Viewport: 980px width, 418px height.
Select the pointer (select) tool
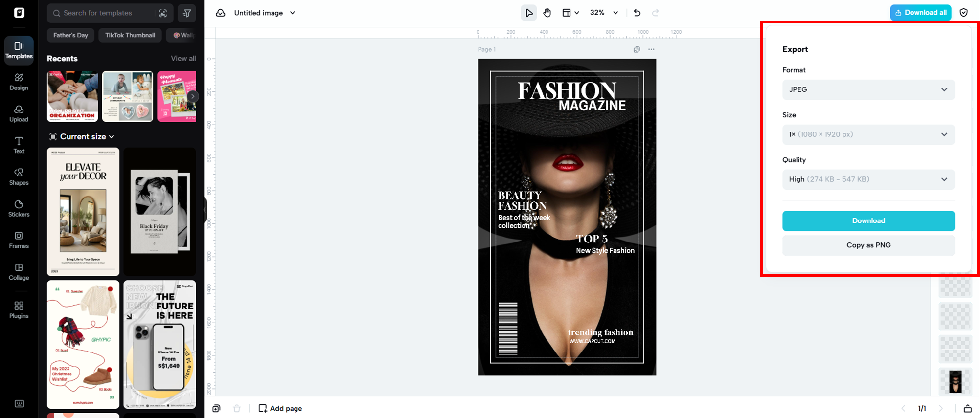pos(528,13)
